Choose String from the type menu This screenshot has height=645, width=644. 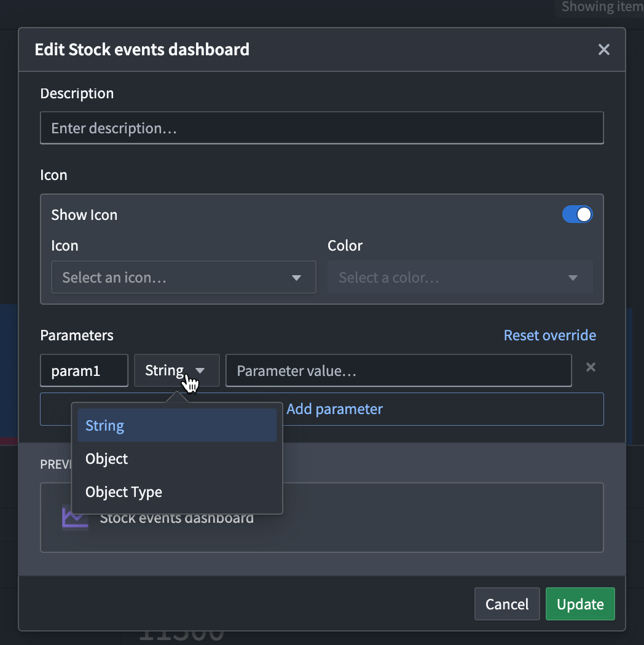pos(177,425)
